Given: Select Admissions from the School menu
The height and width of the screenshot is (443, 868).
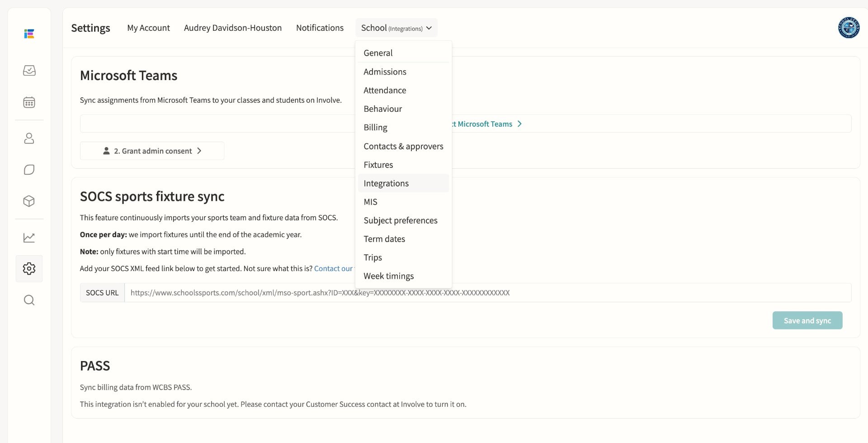Looking at the screenshot, I should tap(403, 72).
